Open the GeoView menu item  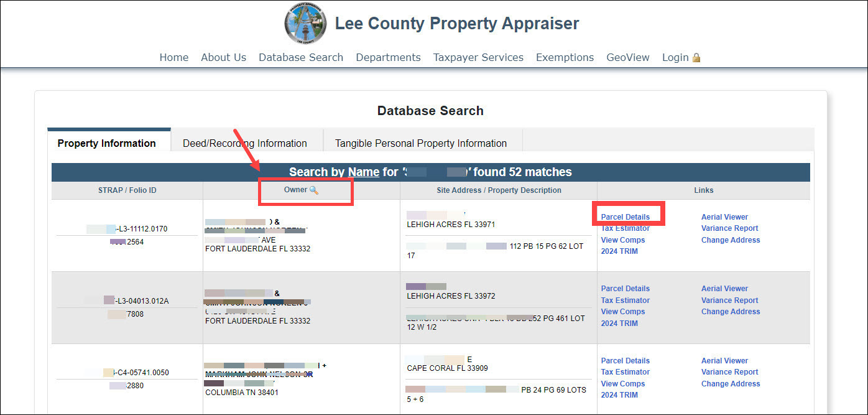(x=628, y=57)
